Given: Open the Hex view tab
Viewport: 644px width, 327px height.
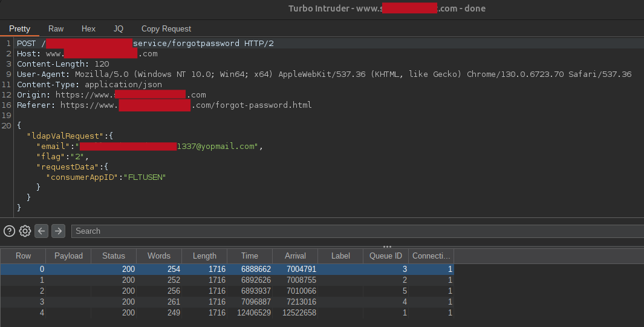Looking at the screenshot, I should [88, 28].
